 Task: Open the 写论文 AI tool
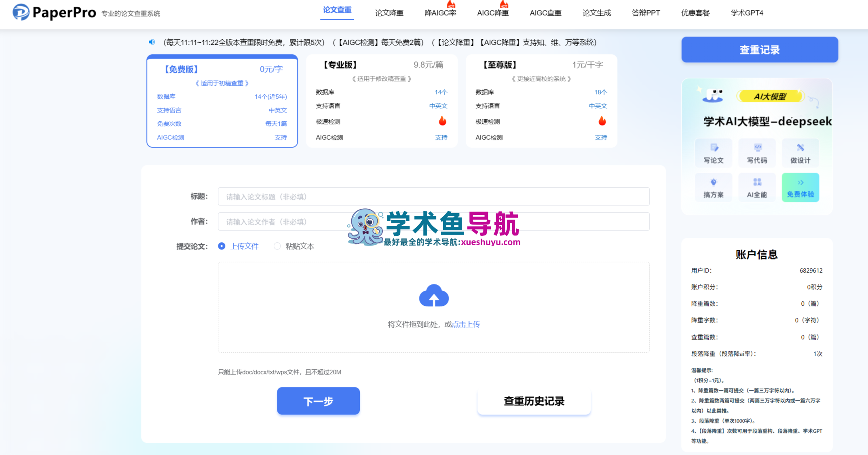click(714, 153)
